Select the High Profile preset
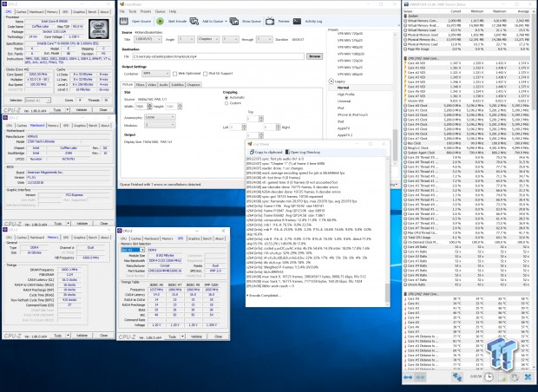 345,95
